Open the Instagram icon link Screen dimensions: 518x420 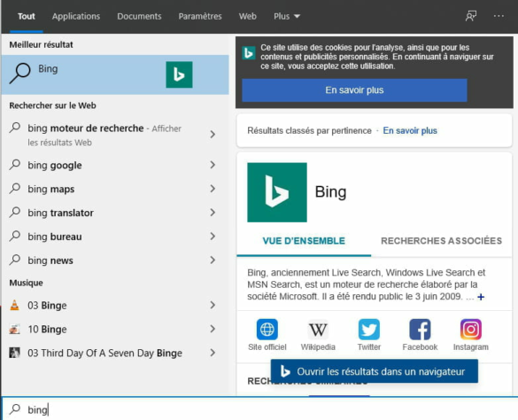(471, 329)
